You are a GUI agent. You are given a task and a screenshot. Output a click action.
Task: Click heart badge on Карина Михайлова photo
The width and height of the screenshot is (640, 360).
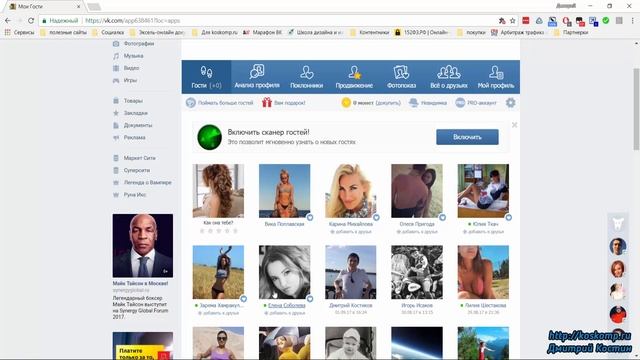[x=376, y=218]
